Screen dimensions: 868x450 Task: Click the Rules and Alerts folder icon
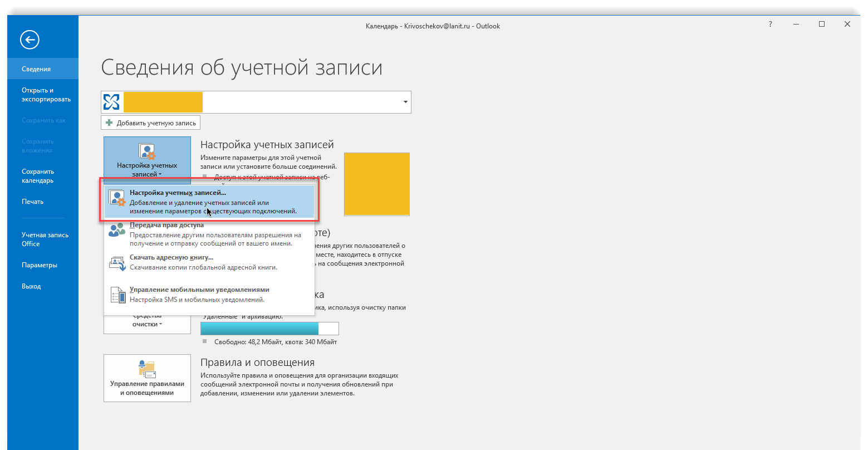[x=147, y=368]
